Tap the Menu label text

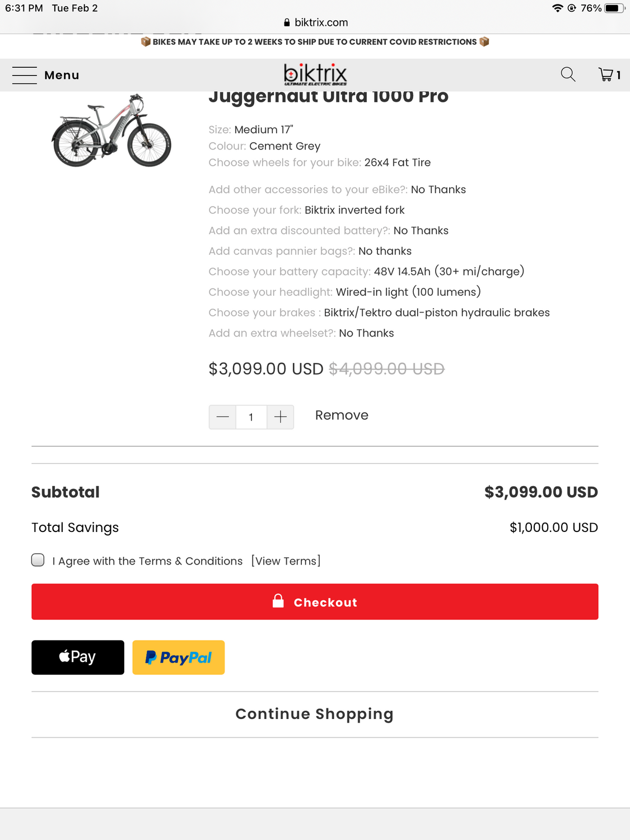(x=62, y=75)
